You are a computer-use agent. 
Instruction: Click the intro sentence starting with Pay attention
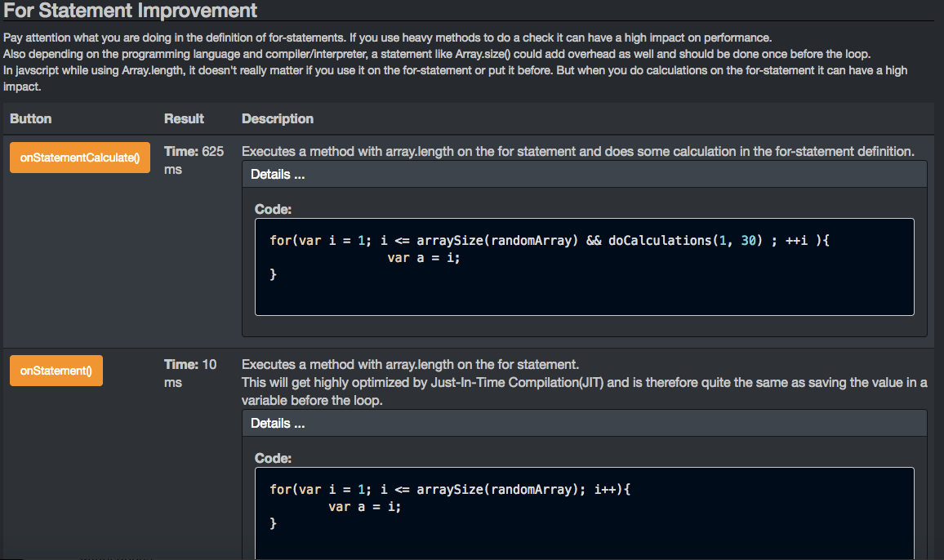[387, 38]
